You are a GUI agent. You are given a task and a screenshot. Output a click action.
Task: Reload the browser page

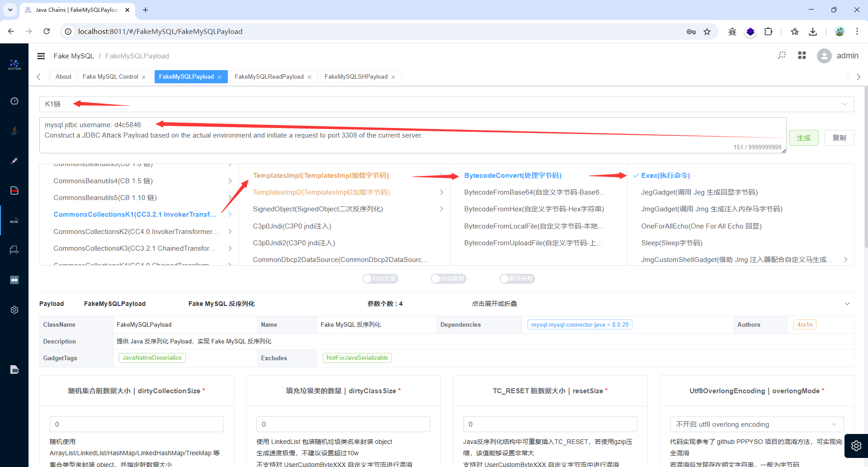click(x=47, y=31)
